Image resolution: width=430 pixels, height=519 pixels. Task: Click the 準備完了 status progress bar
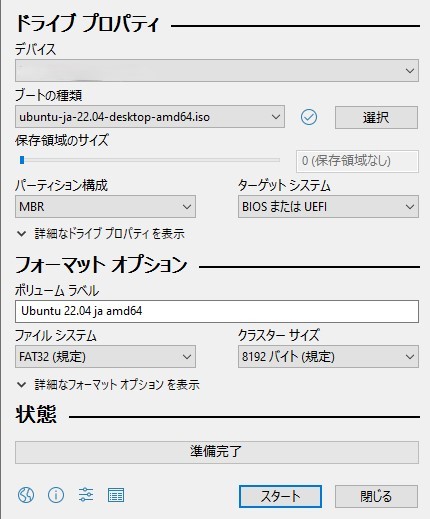217,452
